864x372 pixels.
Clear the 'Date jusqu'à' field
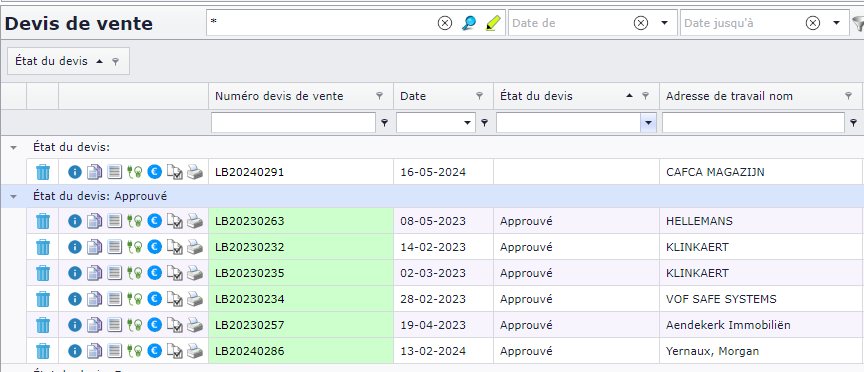pos(813,23)
